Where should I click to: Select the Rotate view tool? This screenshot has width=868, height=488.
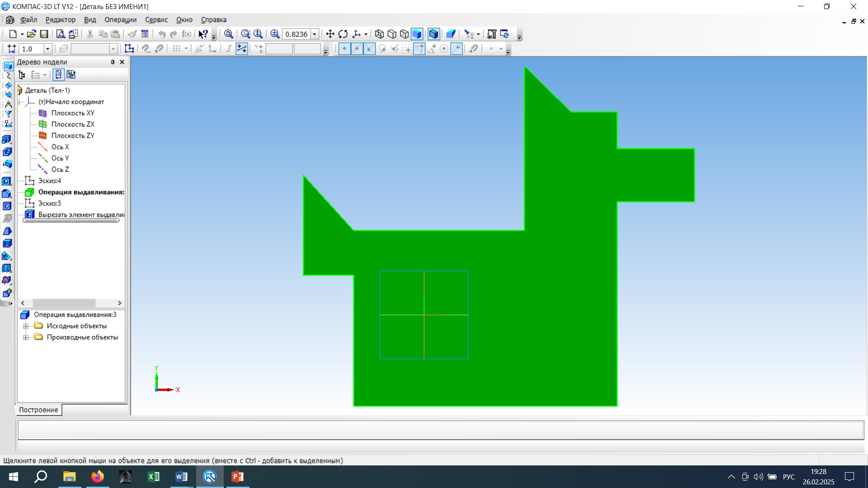[343, 34]
